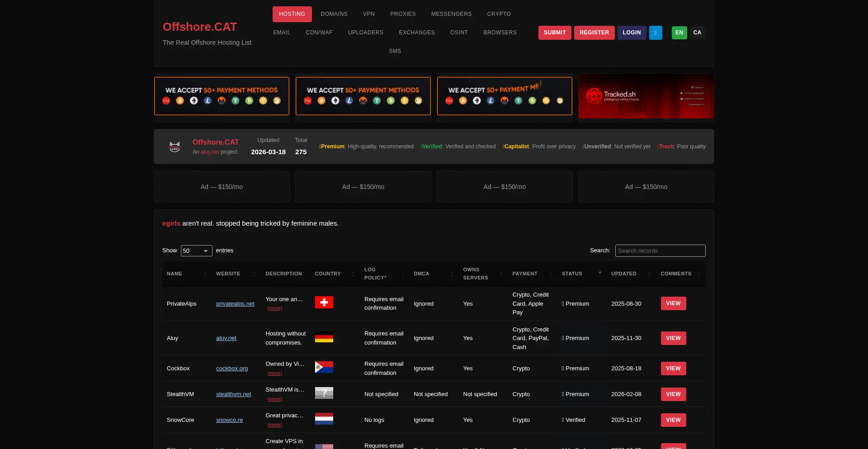868x449 pixels.
Task: Sort the table by the OWNS SERVERS column
Action: pyautogui.click(x=483, y=274)
